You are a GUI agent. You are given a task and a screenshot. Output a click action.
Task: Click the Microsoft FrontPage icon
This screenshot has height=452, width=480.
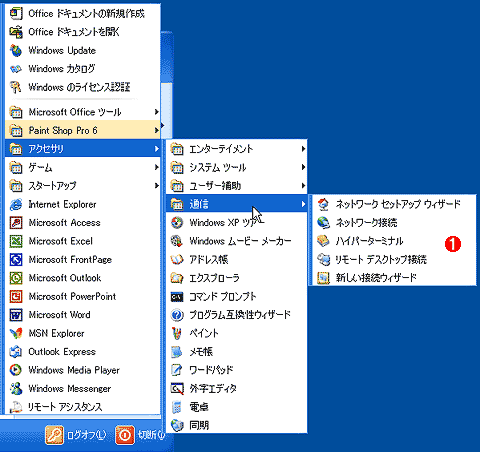click(x=16, y=259)
